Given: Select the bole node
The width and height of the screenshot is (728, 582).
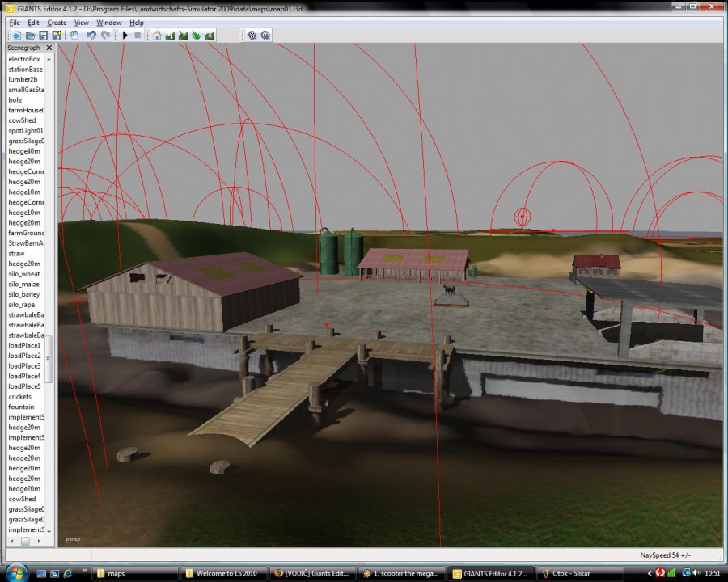Looking at the screenshot, I should point(15,99).
